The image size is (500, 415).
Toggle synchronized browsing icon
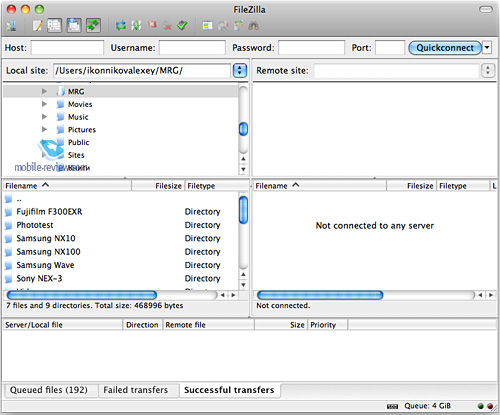click(238, 26)
